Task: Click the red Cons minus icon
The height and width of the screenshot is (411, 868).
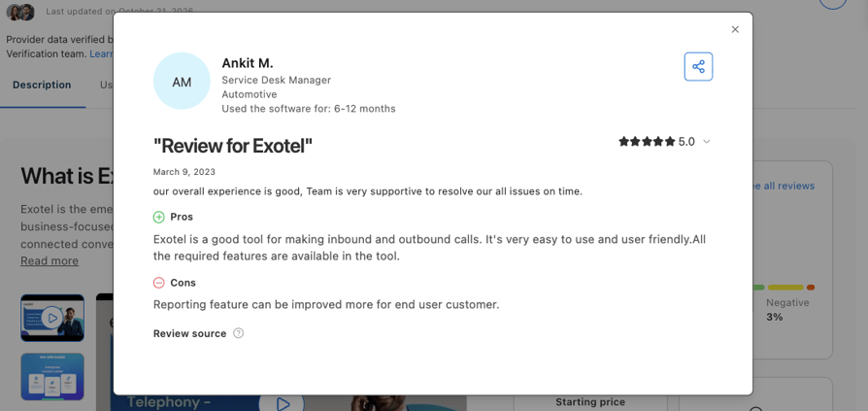Action: pos(159,283)
